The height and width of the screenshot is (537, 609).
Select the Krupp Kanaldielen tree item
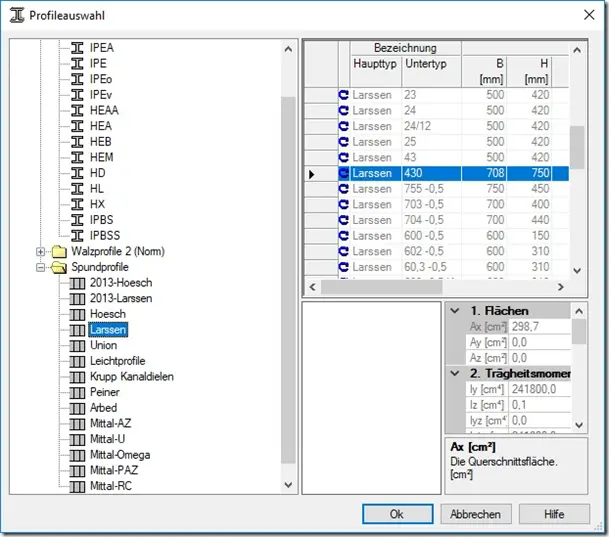tap(132, 377)
